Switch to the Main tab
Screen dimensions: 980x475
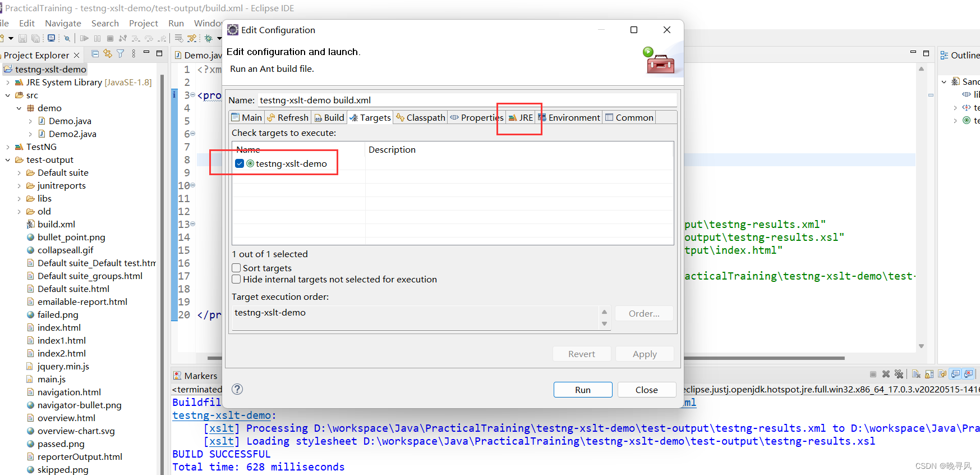coord(247,117)
